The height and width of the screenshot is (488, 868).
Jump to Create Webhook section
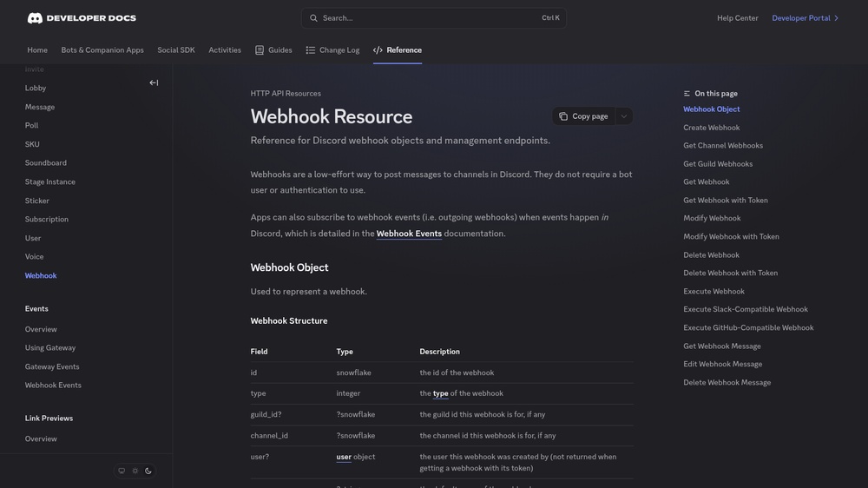(x=712, y=128)
